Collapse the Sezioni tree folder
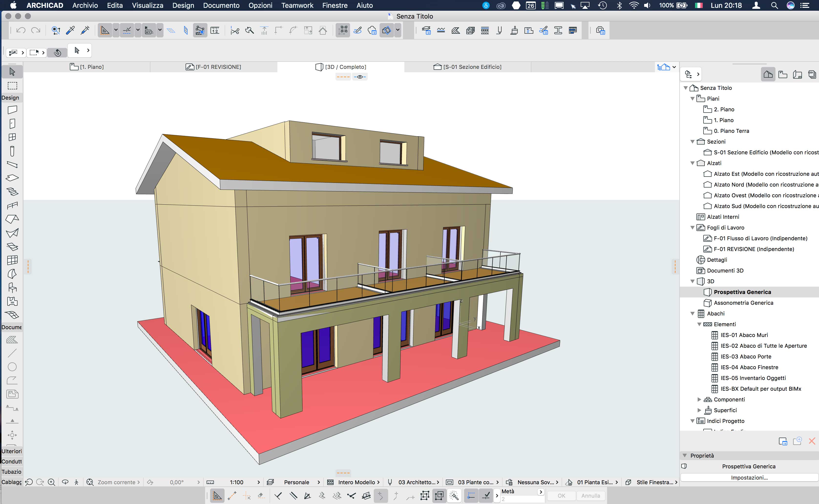The height and width of the screenshot is (504, 819). 692,142
